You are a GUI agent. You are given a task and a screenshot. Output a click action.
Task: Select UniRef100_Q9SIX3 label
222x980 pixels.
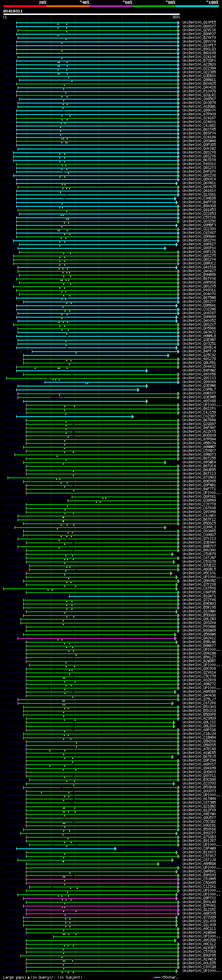(x=199, y=378)
